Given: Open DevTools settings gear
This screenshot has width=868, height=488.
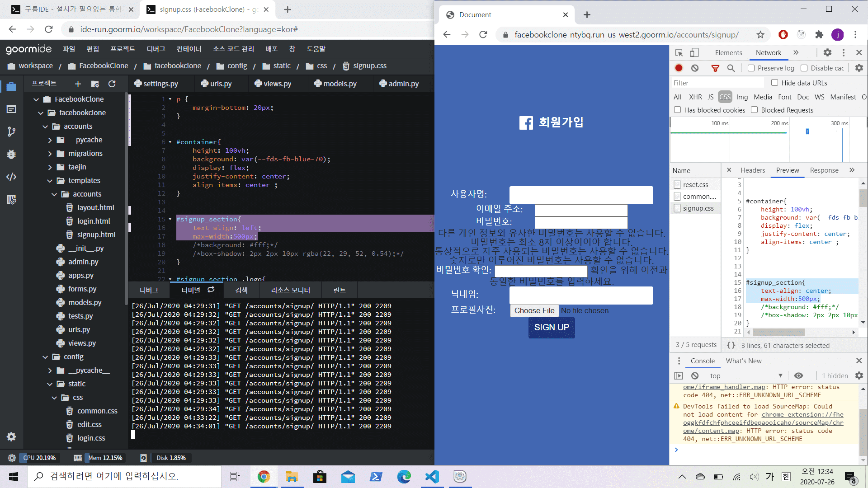Looking at the screenshot, I should point(827,52).
